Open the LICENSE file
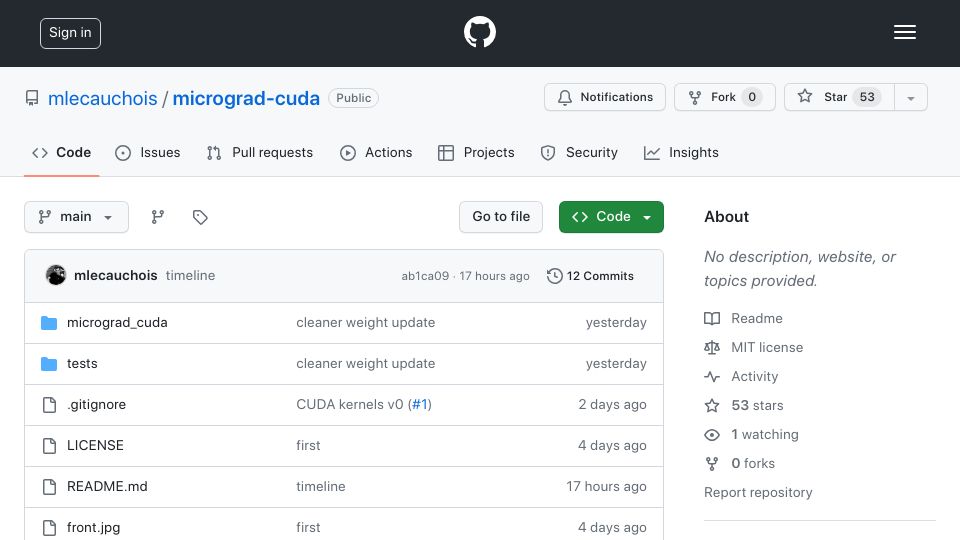 tap(95, 446)
